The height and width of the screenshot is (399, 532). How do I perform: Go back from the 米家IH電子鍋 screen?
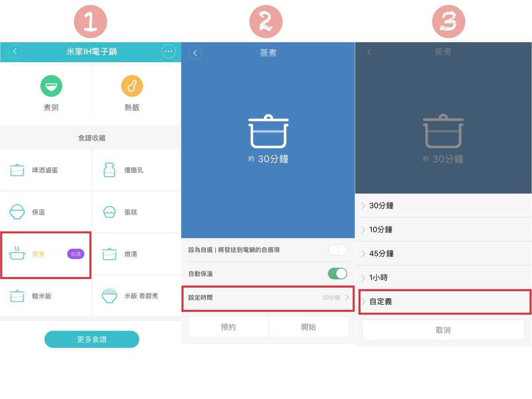point(15,51)
